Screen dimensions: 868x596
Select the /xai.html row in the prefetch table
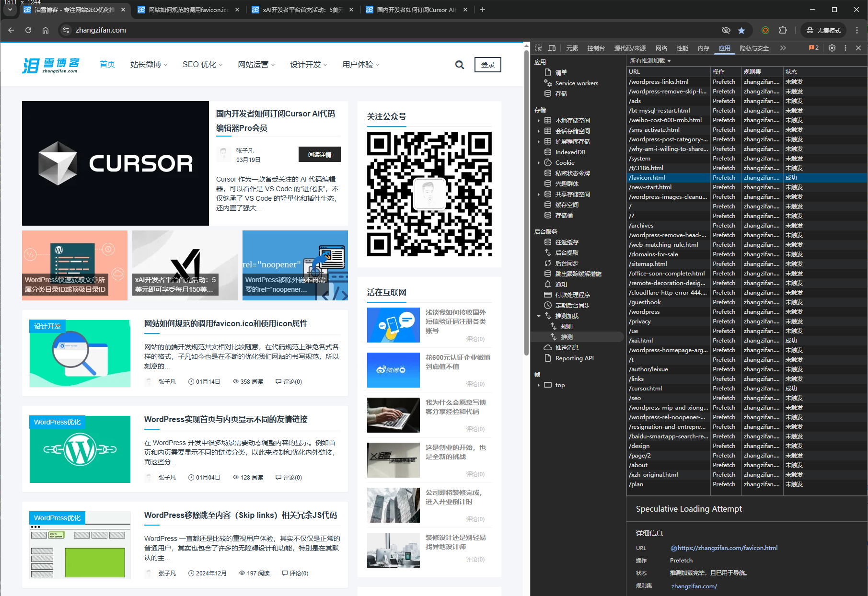[747, 340]
